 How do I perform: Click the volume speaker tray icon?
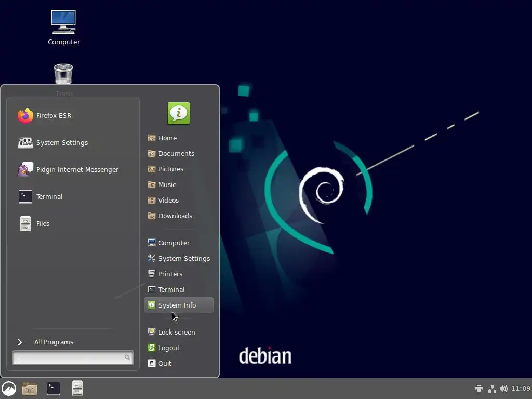pos(504,389)
